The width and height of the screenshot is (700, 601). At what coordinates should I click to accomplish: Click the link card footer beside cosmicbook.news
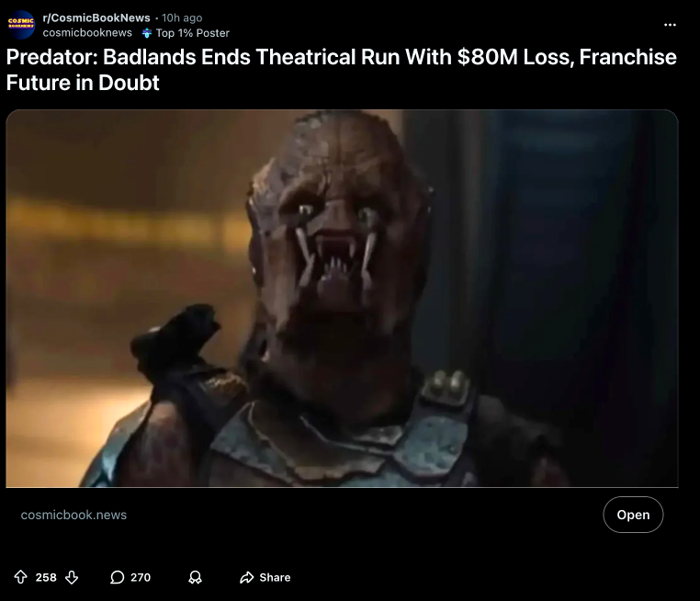[342, 515]
